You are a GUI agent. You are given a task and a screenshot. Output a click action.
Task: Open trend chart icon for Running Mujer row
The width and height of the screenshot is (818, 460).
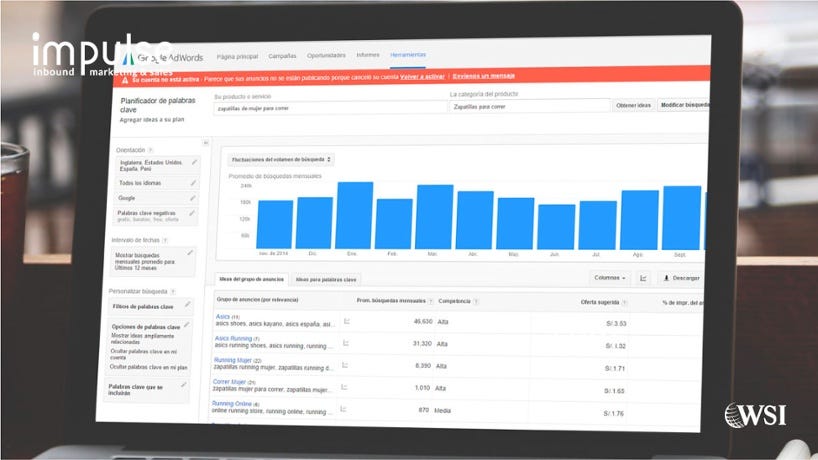click(x=345, y=365)
